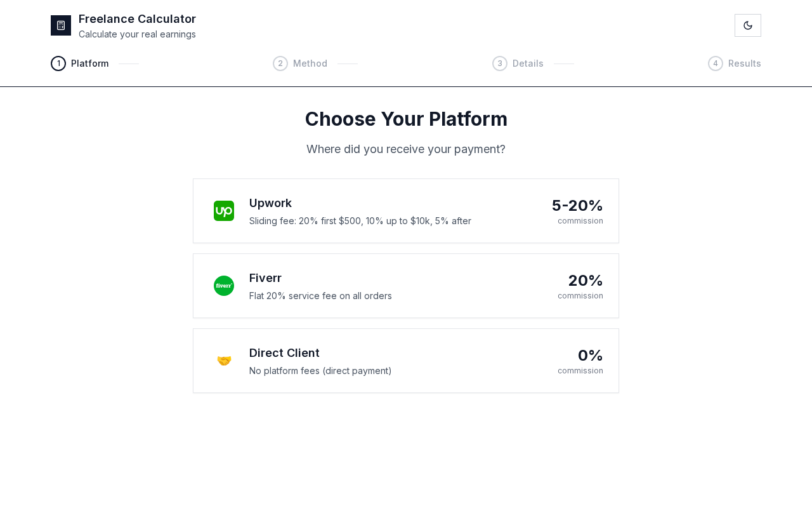The image size is (812, 508).
Task: Go to the Method step
Action: (310, 63)
